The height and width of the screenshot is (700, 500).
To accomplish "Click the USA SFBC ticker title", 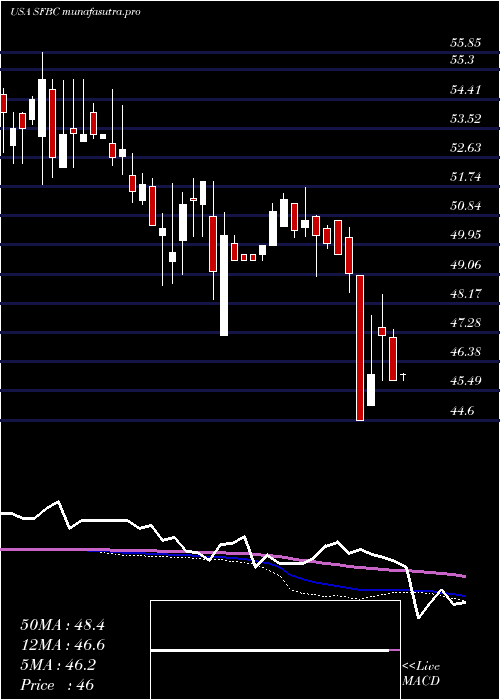I will tap(35, 12).
